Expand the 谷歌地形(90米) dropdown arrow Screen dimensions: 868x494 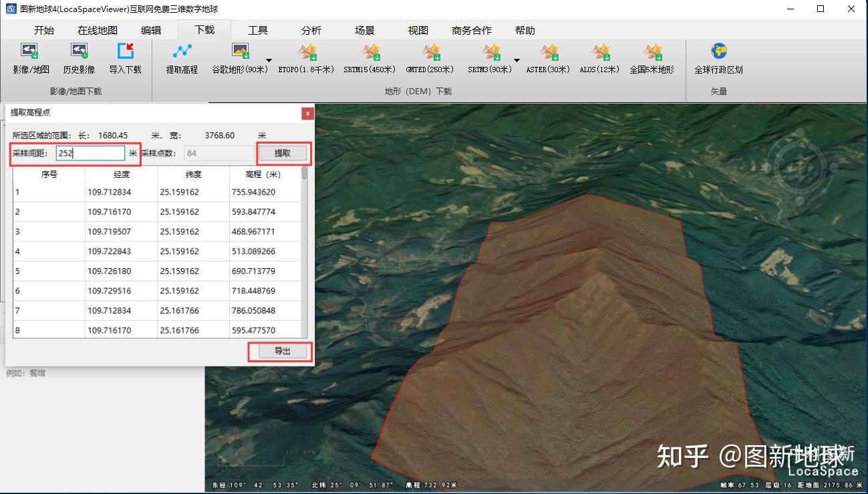point(269,59)
